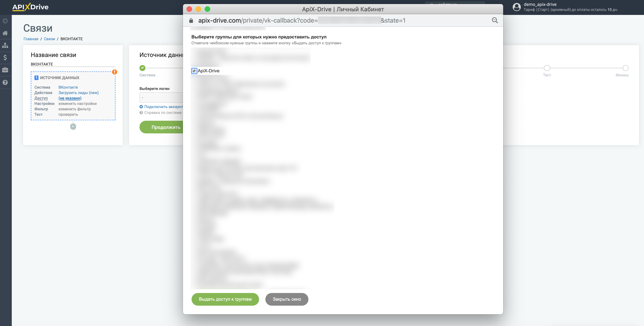Open the briefcase icon in sidebar

click(x=5, y=70)
